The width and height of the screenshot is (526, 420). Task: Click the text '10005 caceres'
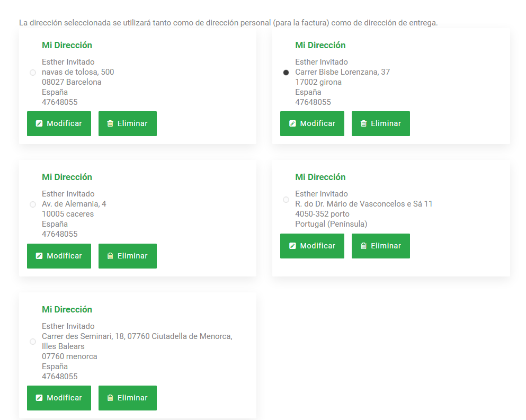68,214
